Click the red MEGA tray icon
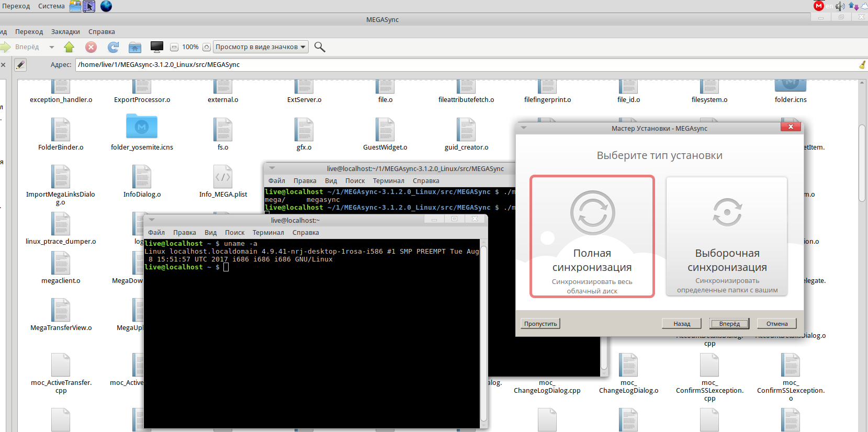Image resolution: width=868 pixels, height=432 pixels. point(819,6)
